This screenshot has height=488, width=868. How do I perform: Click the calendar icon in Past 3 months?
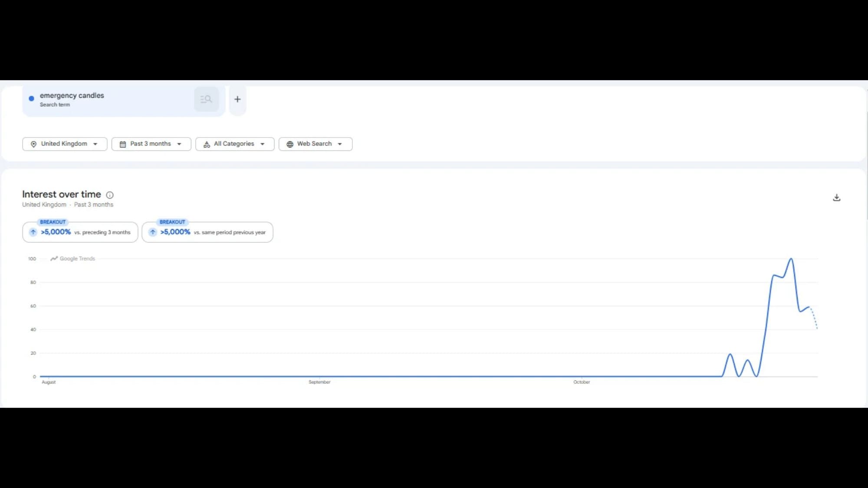[x=123, y=144]
